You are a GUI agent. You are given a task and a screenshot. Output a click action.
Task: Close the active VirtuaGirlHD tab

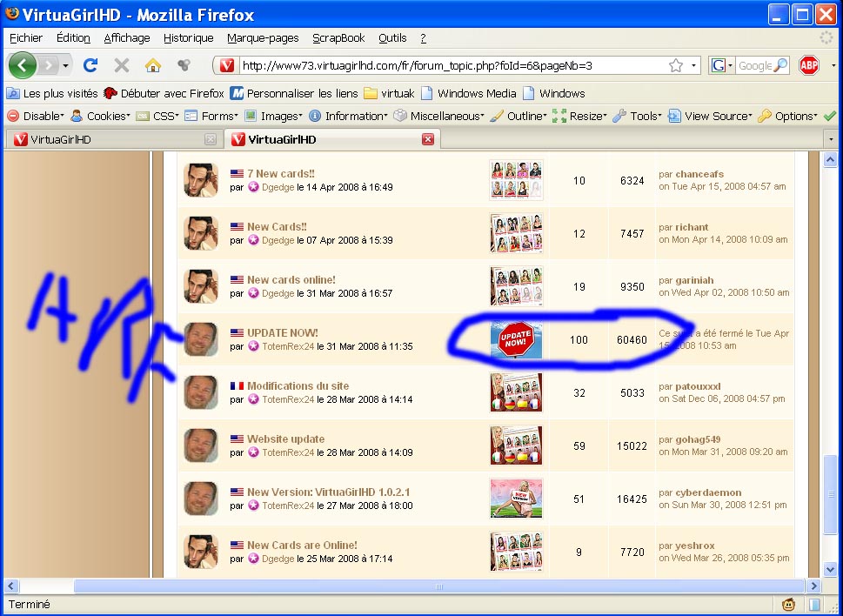coord(427,139)
